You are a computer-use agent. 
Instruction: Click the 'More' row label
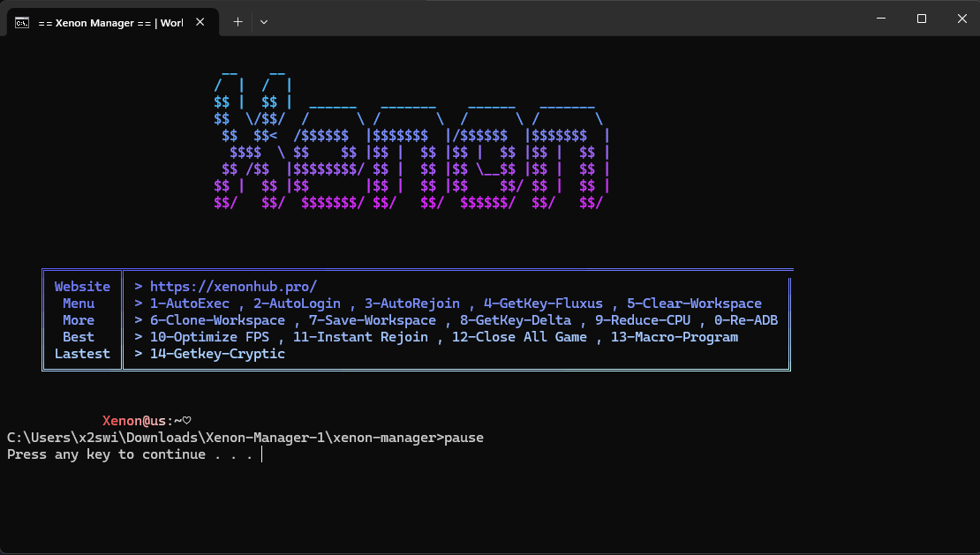(x=79, y=320)
